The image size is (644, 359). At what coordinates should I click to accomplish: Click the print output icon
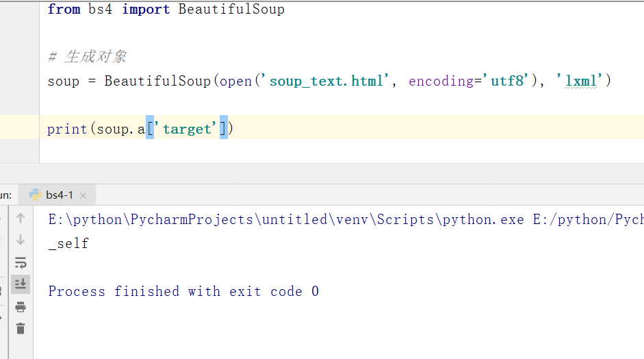tap(21, 307)
